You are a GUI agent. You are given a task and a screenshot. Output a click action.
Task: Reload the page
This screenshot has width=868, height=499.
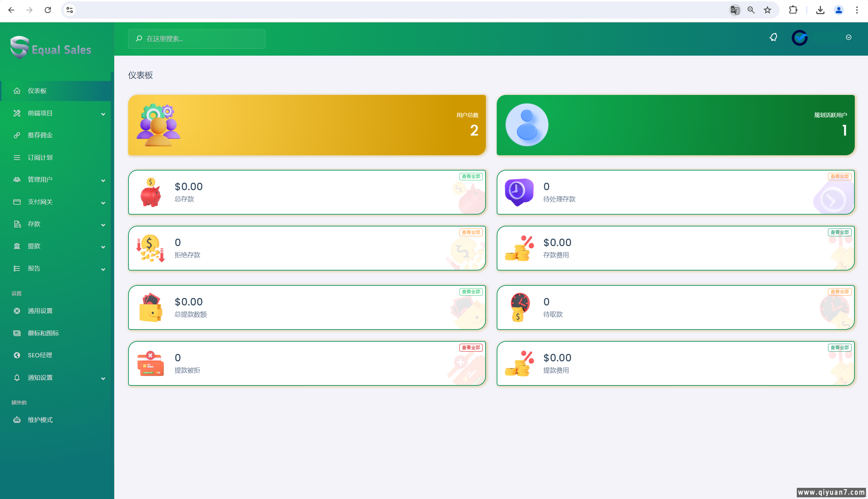point(47,10)
